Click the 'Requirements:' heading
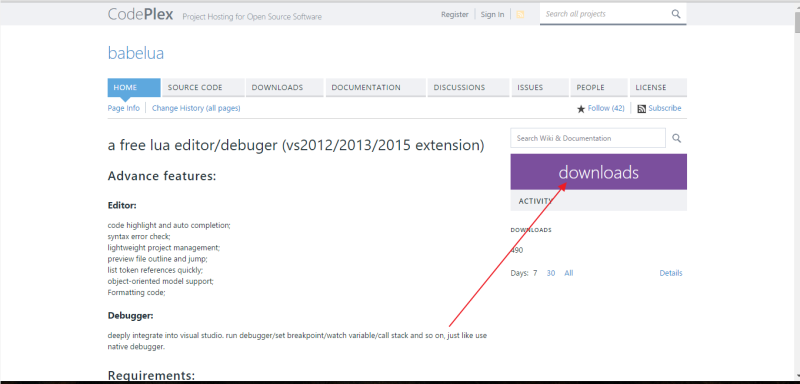This screenshot has height=384, width=800. [152, 376]
